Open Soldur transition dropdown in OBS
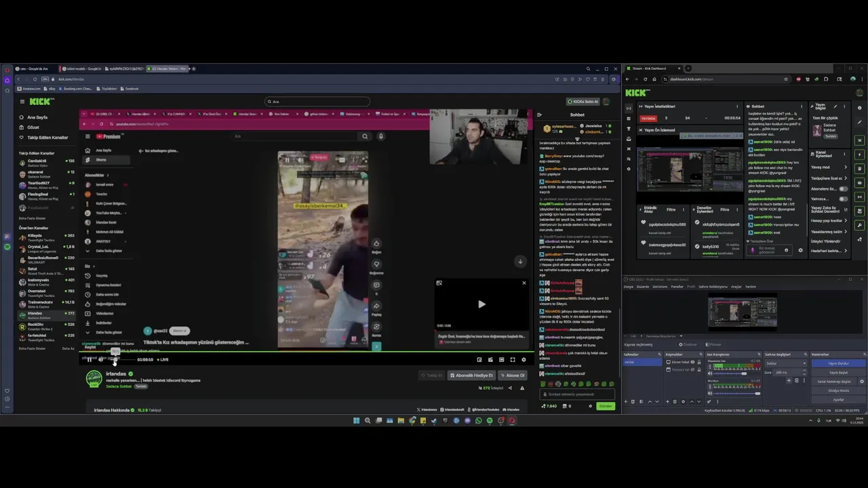The width and height of the screenshot is (868, 488). pyautogui.click(x=786, y=363)
